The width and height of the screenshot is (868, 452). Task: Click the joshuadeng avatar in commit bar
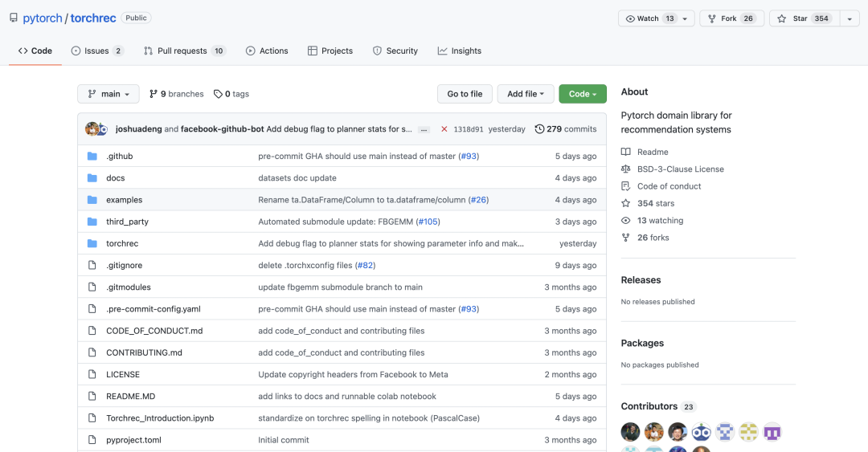point(93,129)
